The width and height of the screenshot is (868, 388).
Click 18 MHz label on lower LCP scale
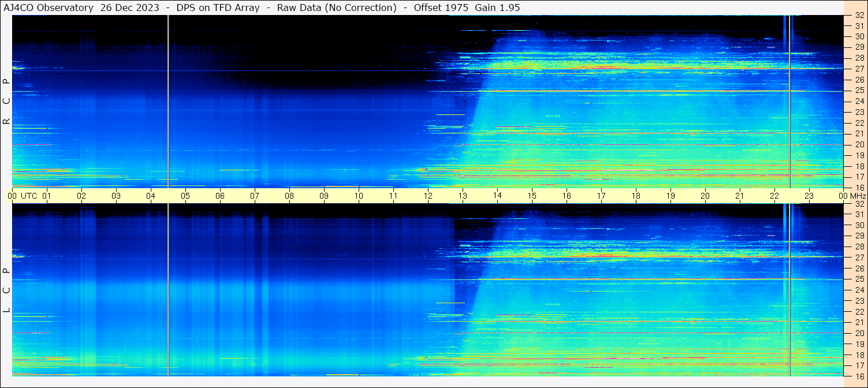[x=859, y=355]
